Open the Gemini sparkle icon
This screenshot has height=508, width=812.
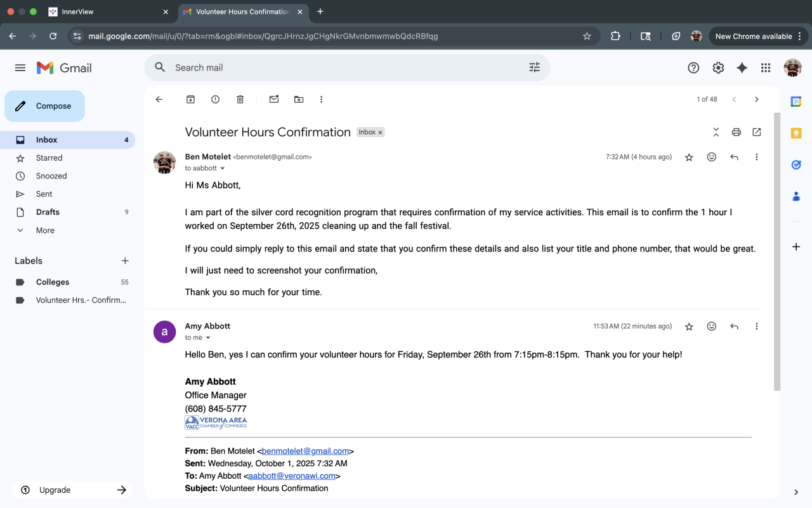(742, 68)
